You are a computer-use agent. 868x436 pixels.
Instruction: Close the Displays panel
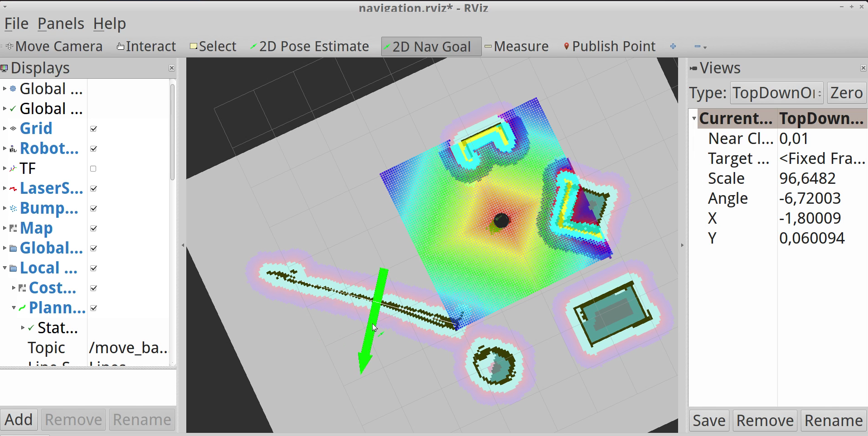[x=172, y=68]
